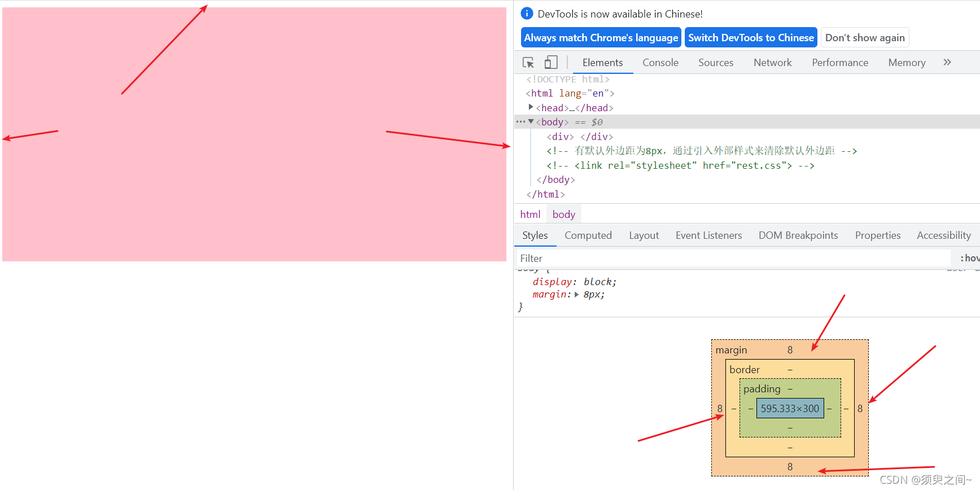Select the commented link rest.css line

click(680, 165)
